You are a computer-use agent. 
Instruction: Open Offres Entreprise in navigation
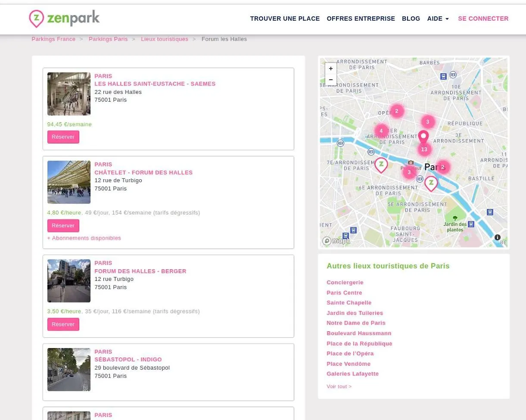point(361,19)
